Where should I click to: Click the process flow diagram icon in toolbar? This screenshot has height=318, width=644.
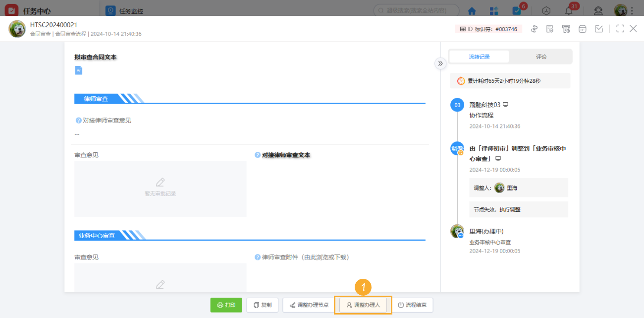click(534, 29)
